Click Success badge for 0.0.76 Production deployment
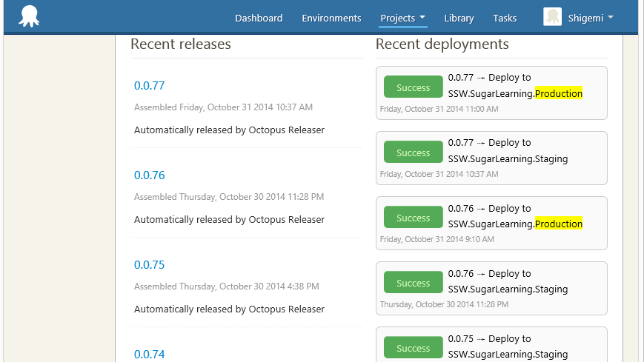This screenshot has width=644, height=362. [x=414, y=217]
